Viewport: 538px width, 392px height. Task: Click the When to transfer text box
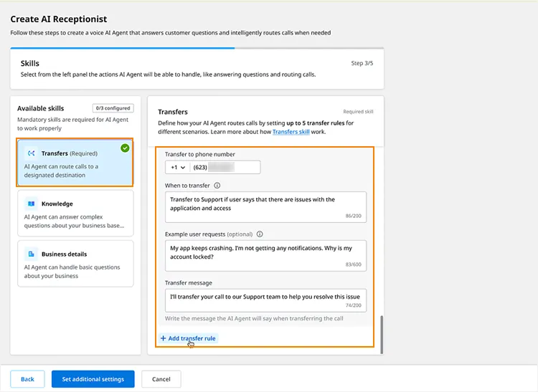point(265,207)
